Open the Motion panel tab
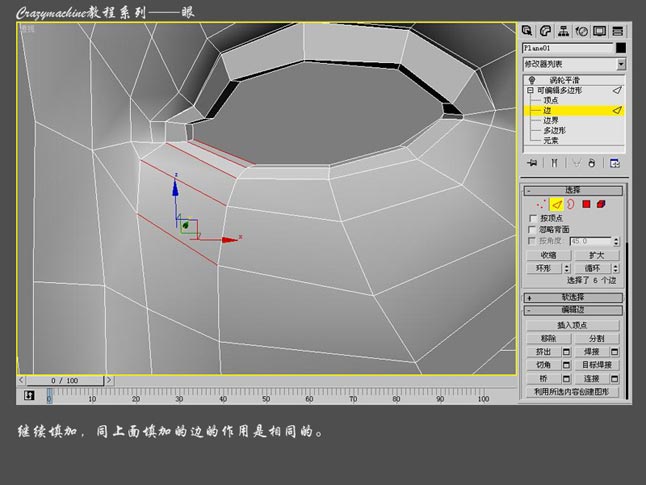646x485 pixels. 581,31
